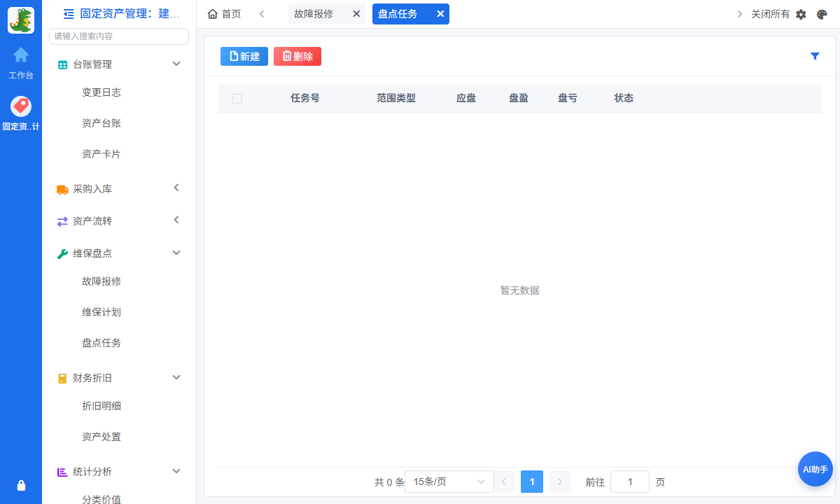Open the 工作台 home icon
Screen dimensions: 840x504
point(21,55)
